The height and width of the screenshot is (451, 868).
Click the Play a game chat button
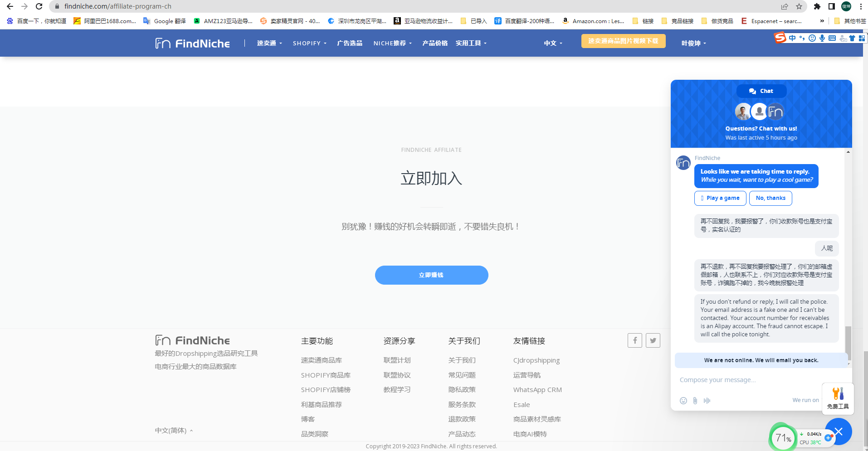pos(720,198)
